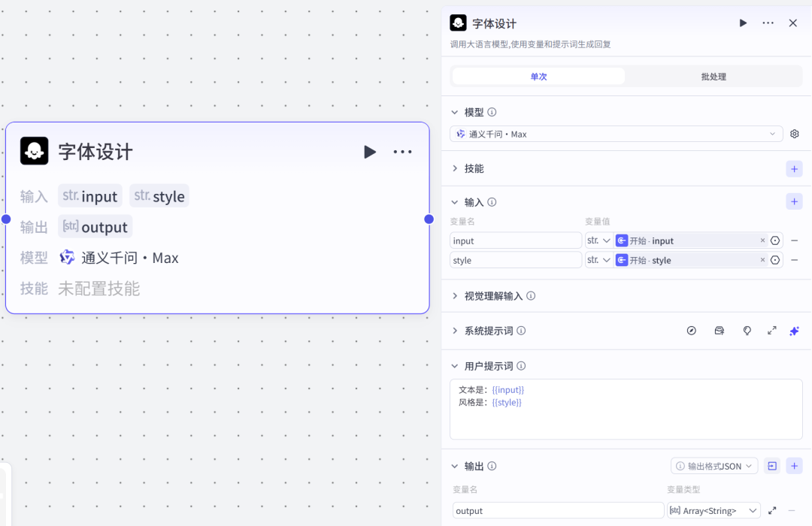Click the AI sparkle optimize icon in 系统提示词
The image size is (812, 526).
pyautogui.click(x=794, y=331)
